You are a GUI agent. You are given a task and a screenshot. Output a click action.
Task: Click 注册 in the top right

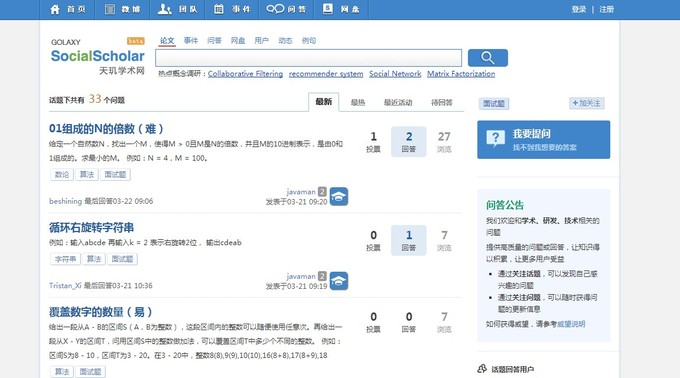(x=606, y=9)
